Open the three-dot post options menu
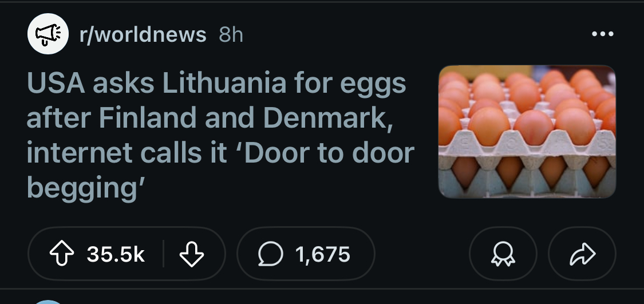Image resolution: width=644 pixels, height=304 pixels. click(x=603, y=34)
